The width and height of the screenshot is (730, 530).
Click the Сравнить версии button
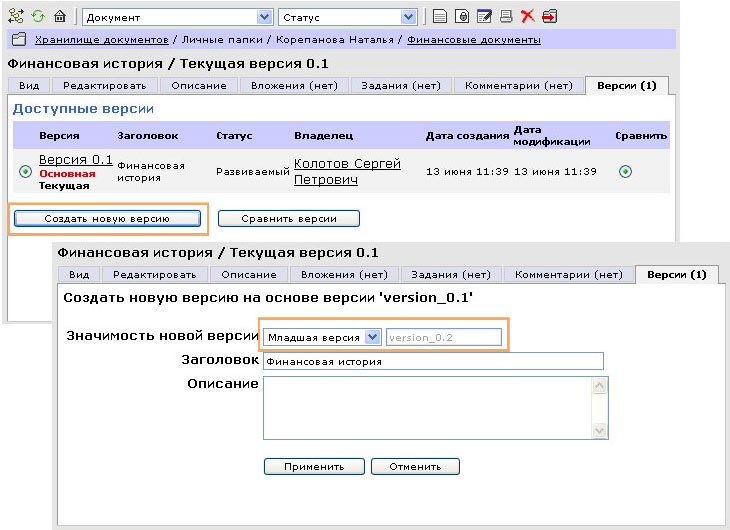click(289, 218)
